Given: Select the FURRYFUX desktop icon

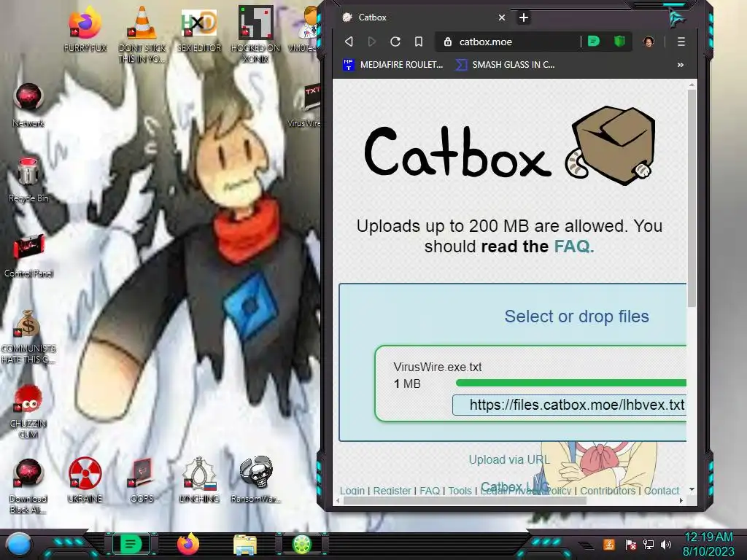Looking at the screenshot, I should point(85,29).
